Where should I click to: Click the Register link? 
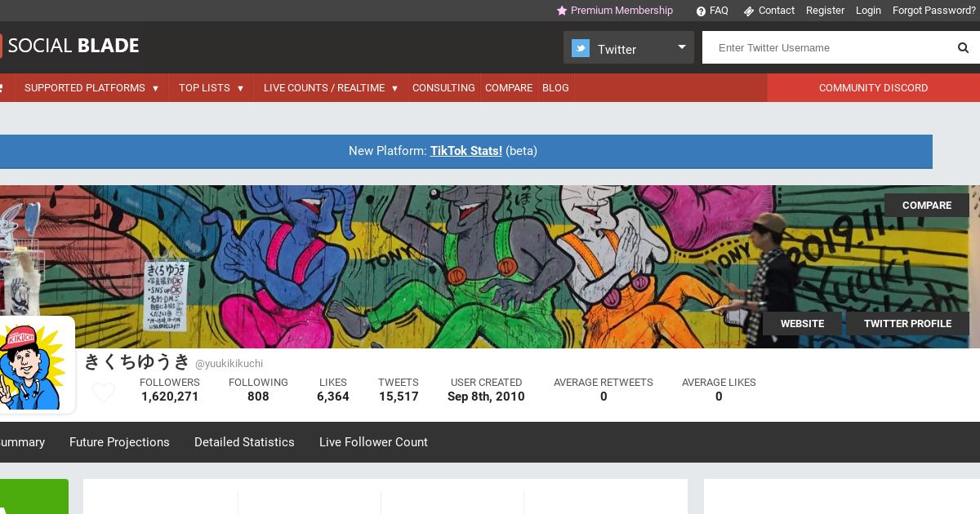click(825, 11)
